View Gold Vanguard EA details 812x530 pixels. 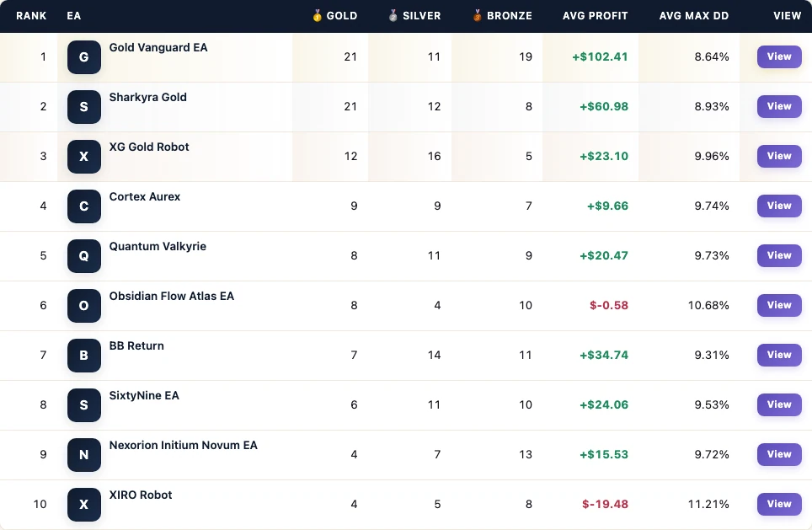tap(779, 56)
